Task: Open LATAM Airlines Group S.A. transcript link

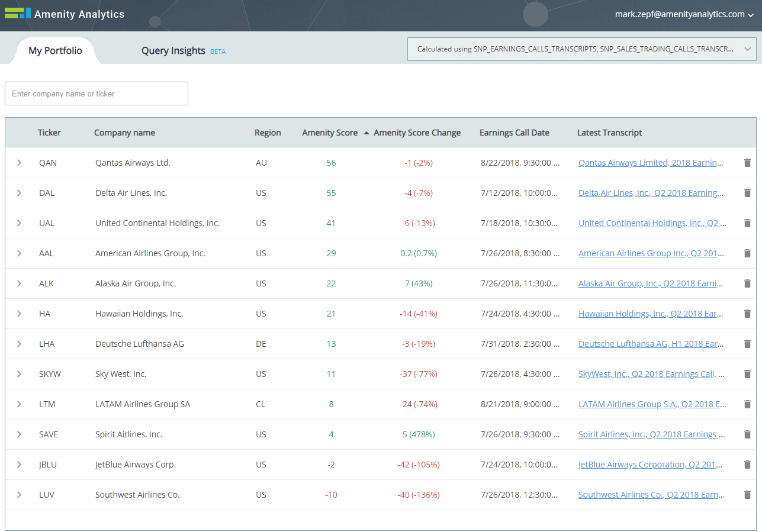Action: (x=652, y=404)
